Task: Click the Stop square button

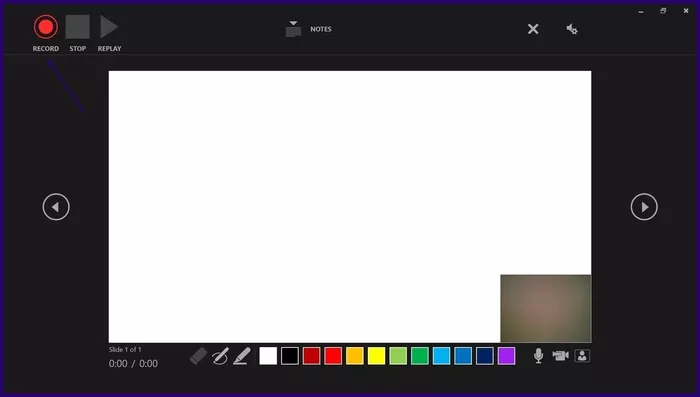Action: tap(78, 27)
